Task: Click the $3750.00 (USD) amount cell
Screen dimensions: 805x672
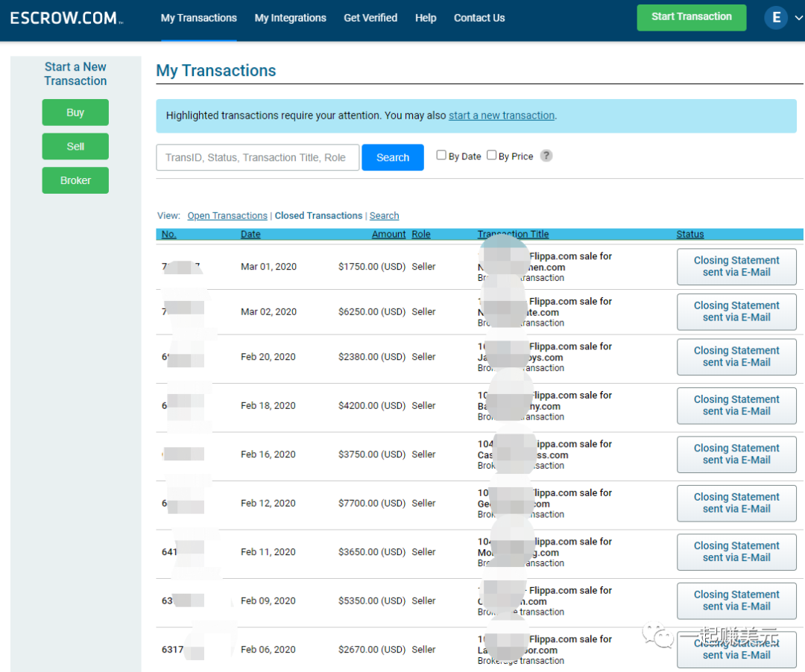Action: click(372, 454)
